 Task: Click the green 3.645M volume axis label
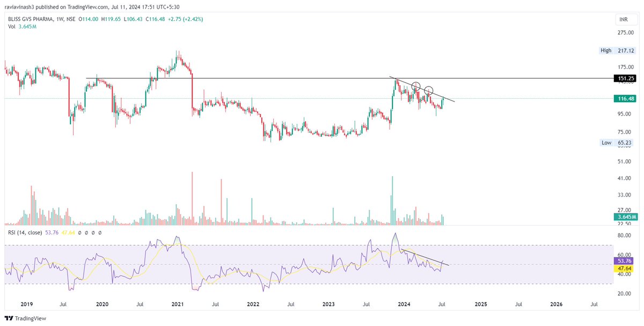tap(626, 216)
